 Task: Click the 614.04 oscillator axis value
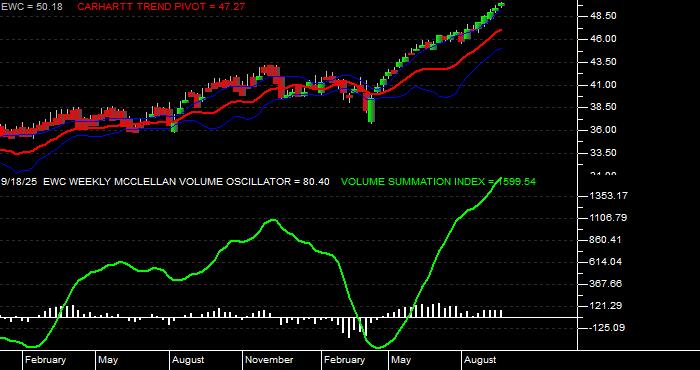click(x=606, y=262)
